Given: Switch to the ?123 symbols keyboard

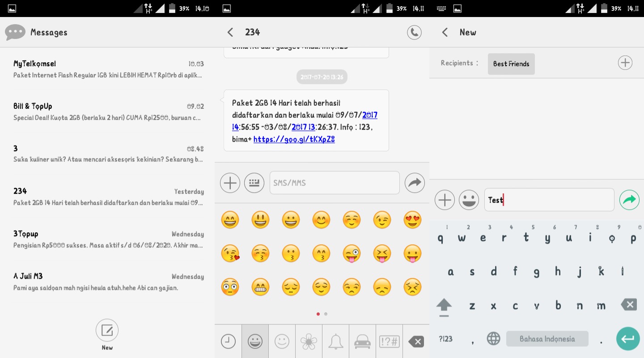Looking at the screenshot, I should [x=445, y=339].
